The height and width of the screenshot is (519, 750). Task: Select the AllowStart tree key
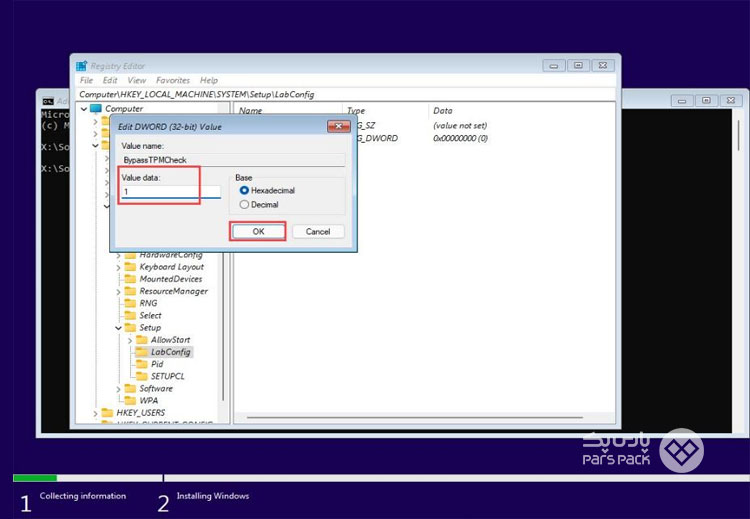pyautogui.click(x=170, y=340)
